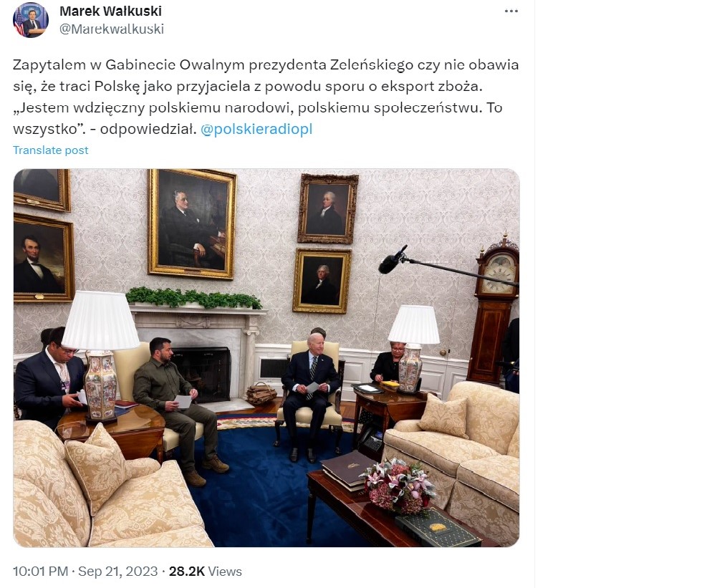The image size is (717, 588).
Task: Click Marek Wałkuski's round profile avatar
Action: [31, 19]
